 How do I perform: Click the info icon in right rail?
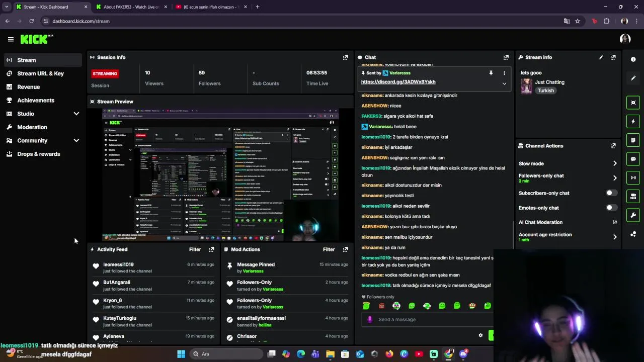(x=633, y=59)
